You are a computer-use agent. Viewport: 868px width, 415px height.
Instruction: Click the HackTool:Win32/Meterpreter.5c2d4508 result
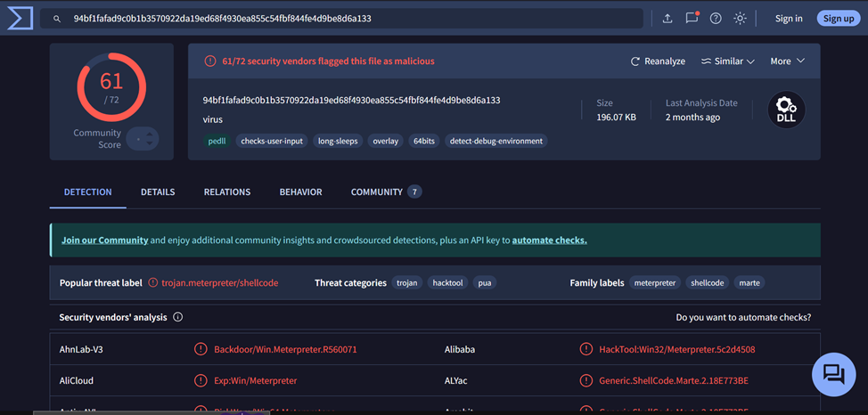677,349
